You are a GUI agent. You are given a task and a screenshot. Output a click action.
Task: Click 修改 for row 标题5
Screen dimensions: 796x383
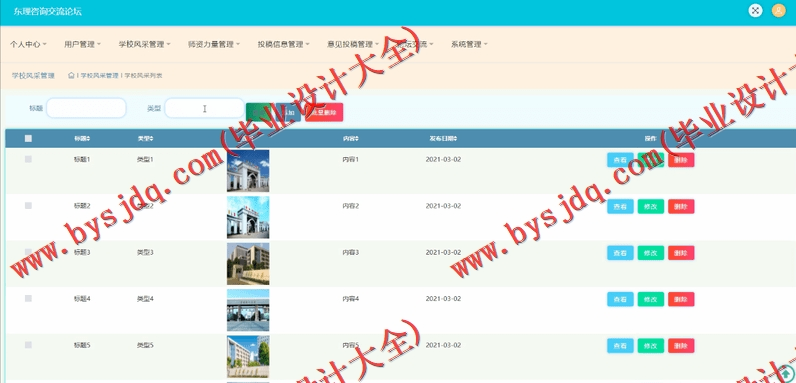651,346
